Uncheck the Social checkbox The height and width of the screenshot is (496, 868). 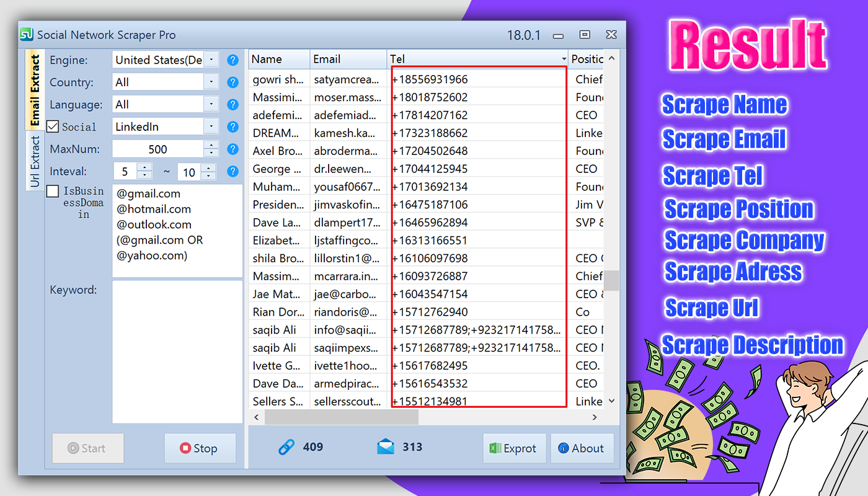[52, 126]
